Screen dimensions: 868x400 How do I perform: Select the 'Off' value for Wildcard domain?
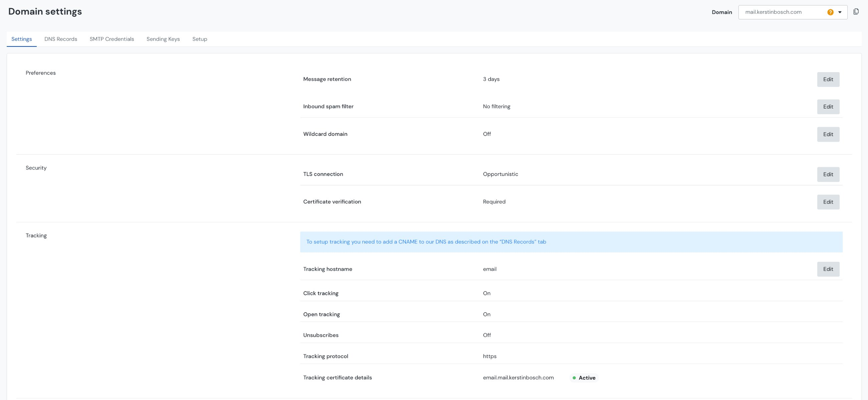[x=486, y=134]
